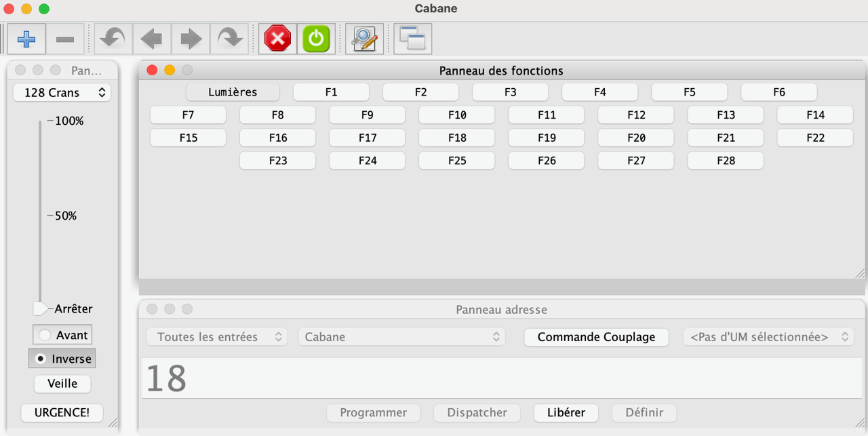Click the right arrow toolbar icon
Viewport: 868px width, 436px height.
point(191,39)
